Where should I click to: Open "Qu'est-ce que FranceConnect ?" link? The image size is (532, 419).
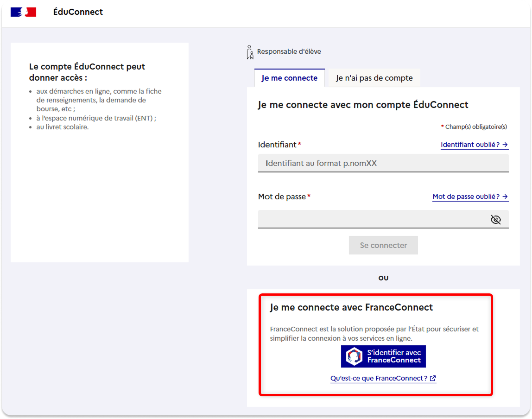click(x=383, y=378)
